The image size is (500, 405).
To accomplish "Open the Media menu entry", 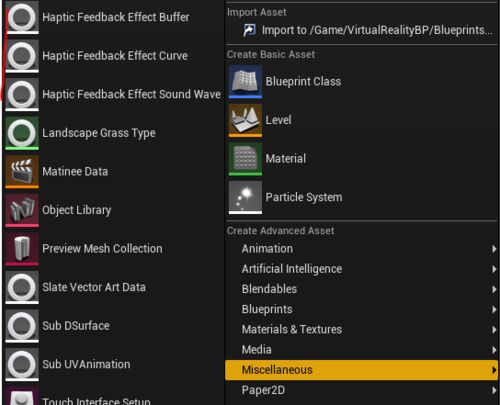I will (361, 350).
